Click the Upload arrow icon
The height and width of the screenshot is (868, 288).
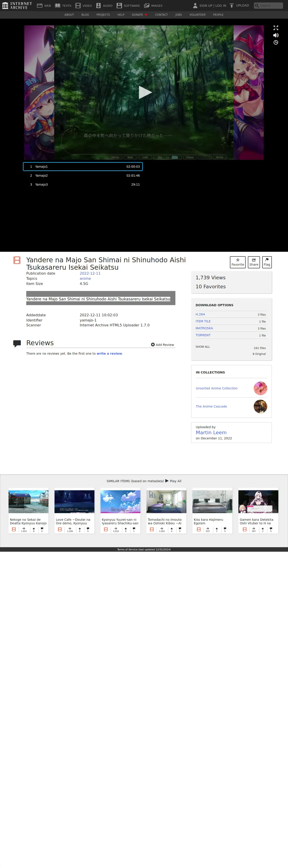tap(232, 6)
